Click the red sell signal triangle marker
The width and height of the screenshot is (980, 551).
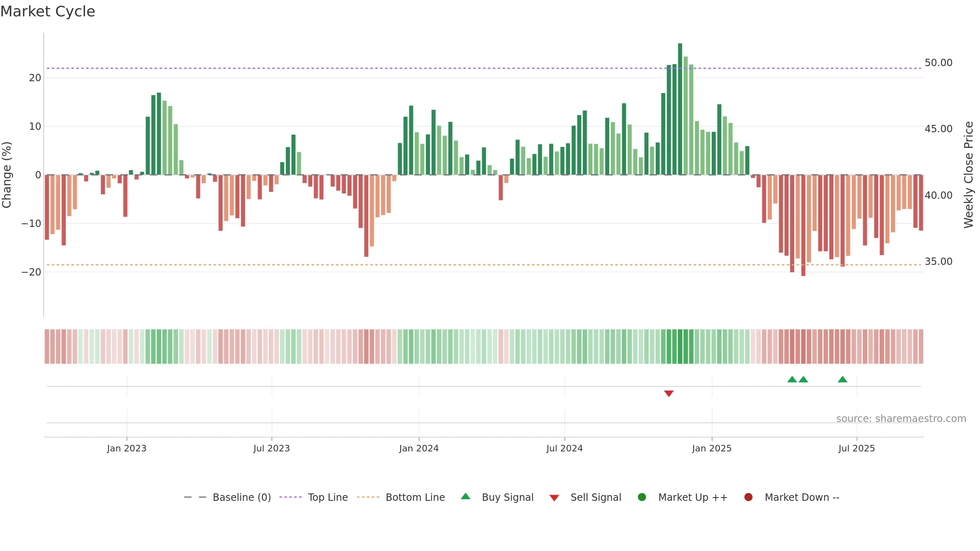tap(669, 393)
